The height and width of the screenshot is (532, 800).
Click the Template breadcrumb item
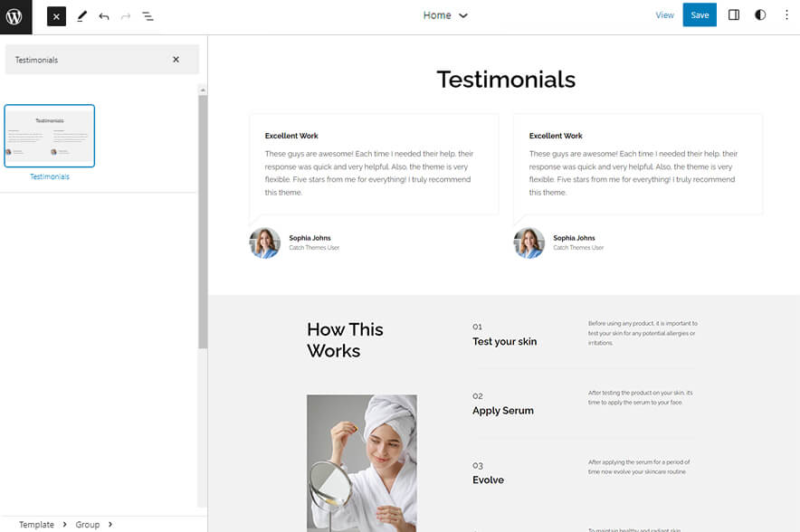coord(37,524)
